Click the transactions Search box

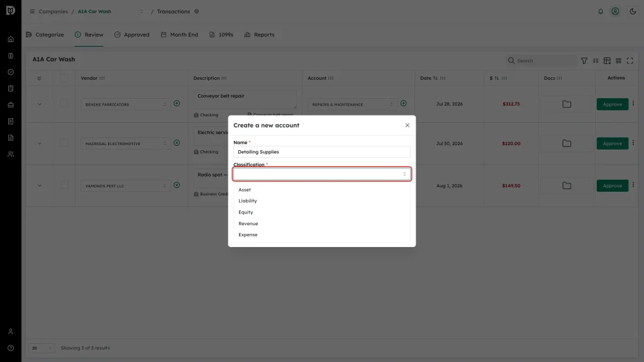point(541,61)
